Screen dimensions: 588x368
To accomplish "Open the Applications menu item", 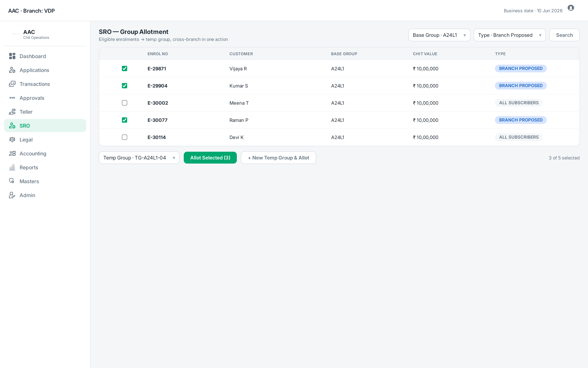I will click(45, 70).
